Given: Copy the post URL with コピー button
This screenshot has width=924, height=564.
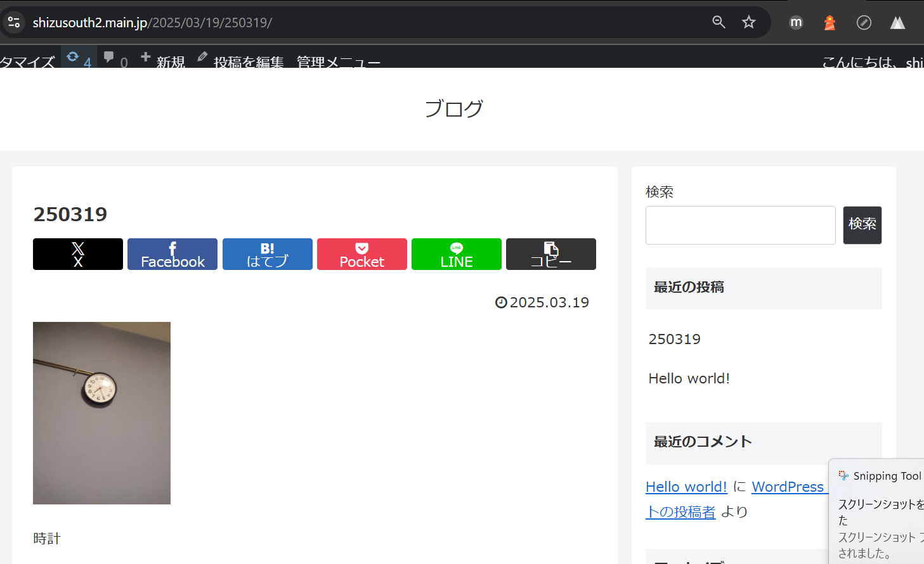Looking at the screenshot, I should 550,254.
